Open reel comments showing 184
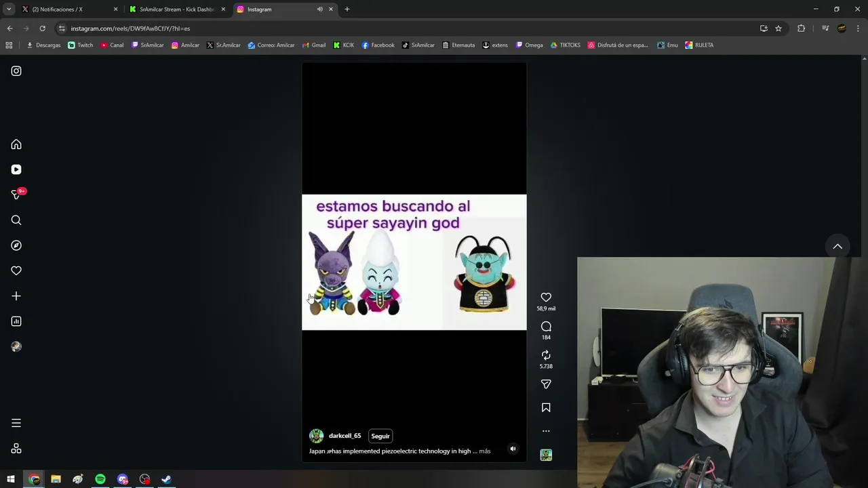The height and width of the screenshot is (488, 868). (546, 327)
